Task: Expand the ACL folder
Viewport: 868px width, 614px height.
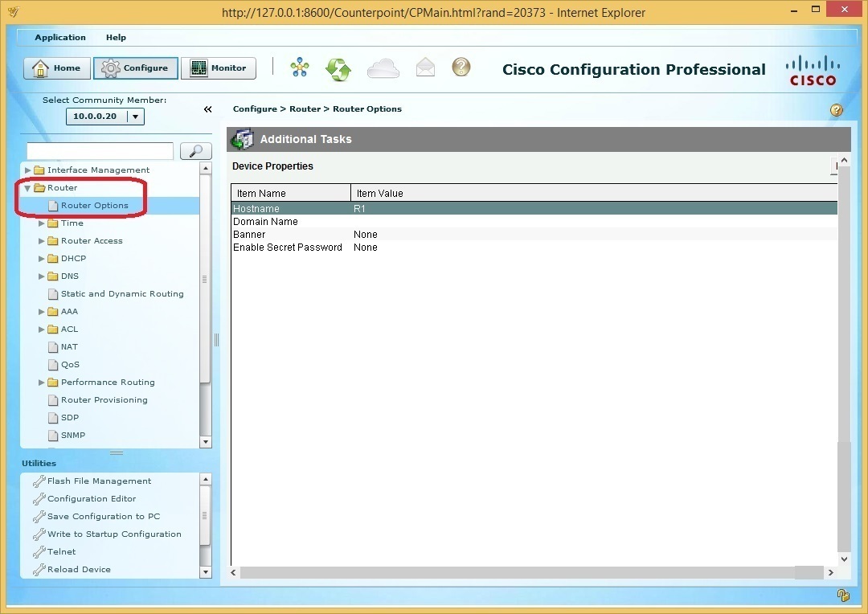Action: pos(42,330)
